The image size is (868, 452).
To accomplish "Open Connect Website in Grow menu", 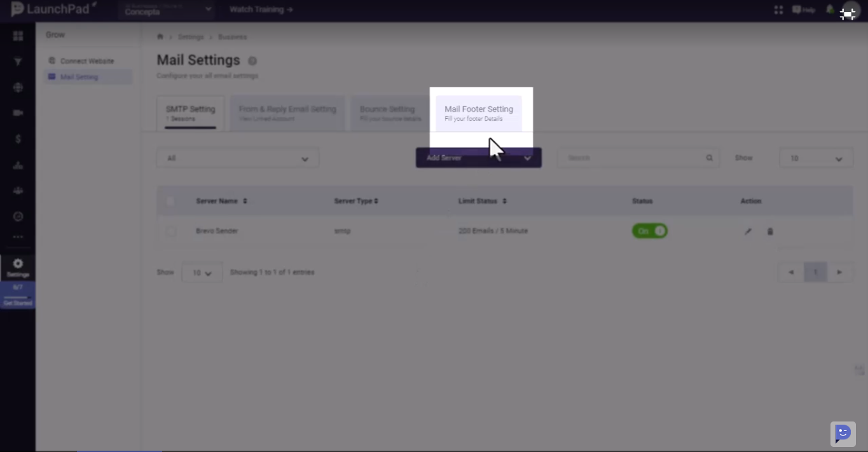I will coord(87,61).
